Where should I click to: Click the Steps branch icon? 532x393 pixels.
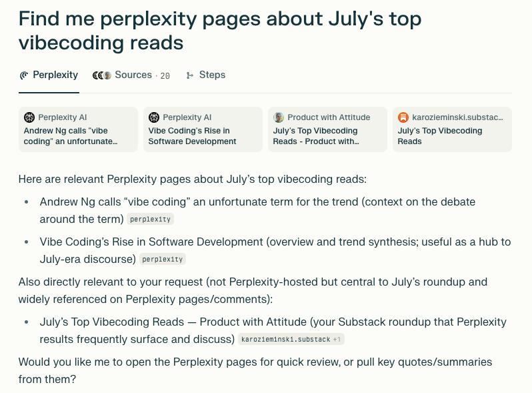190,75
